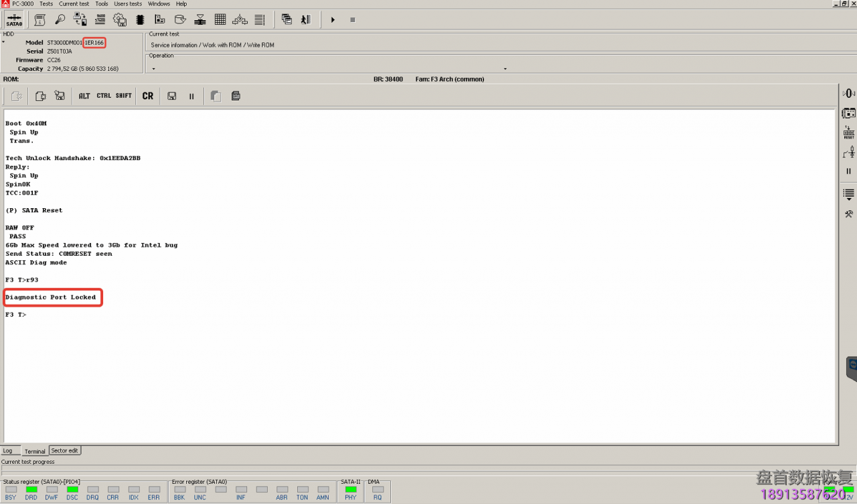Image resolution: width=857 pixels, height=504 pixels.
Task: Switch to the Sector edit tab
Action: 65,451
